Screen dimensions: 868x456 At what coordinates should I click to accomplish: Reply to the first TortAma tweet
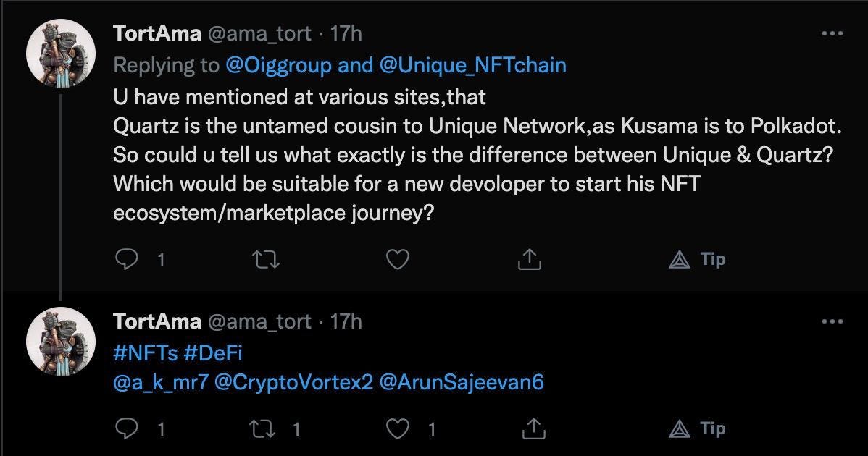tap(127, 258)
